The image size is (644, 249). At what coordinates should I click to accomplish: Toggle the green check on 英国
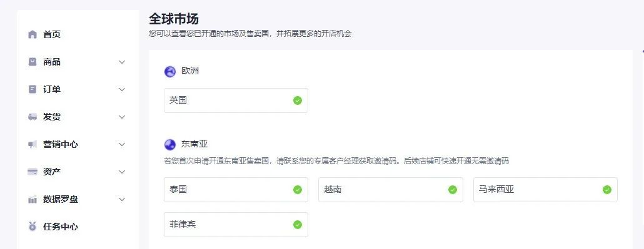[x=298, y=100]
